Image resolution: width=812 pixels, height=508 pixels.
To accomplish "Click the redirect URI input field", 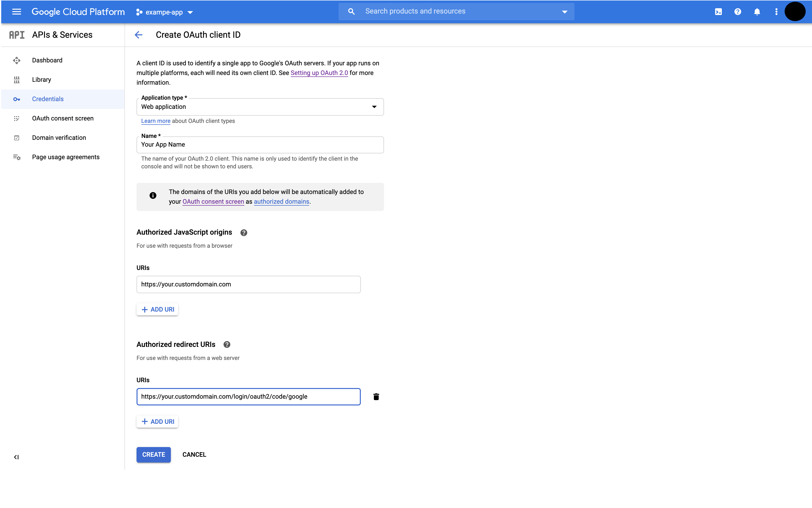I will [248, 397].
